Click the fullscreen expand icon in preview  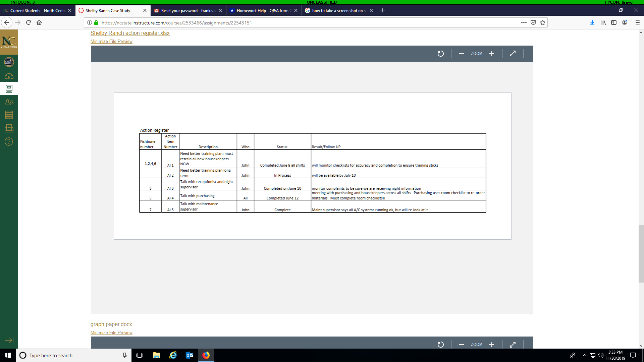click(x=512, y=53)
